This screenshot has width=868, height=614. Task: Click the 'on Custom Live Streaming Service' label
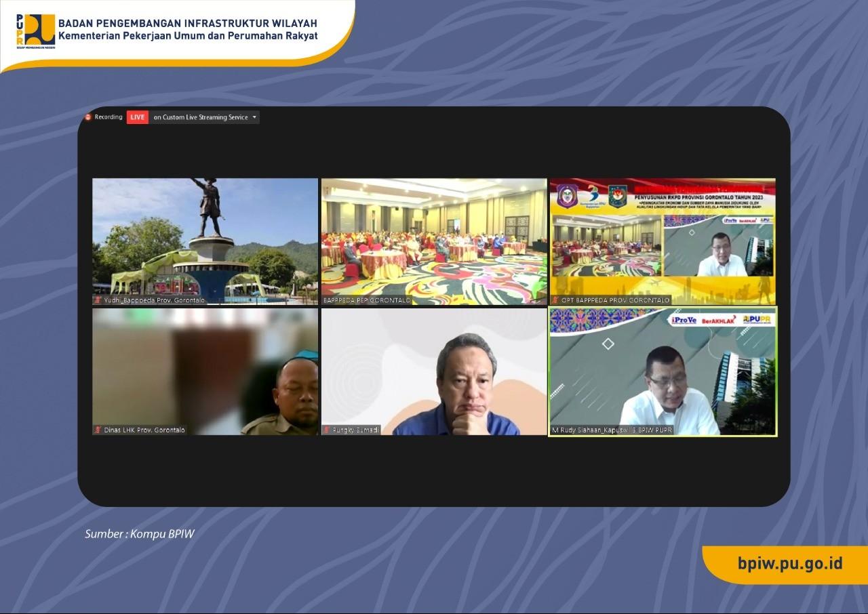[201, 117]
